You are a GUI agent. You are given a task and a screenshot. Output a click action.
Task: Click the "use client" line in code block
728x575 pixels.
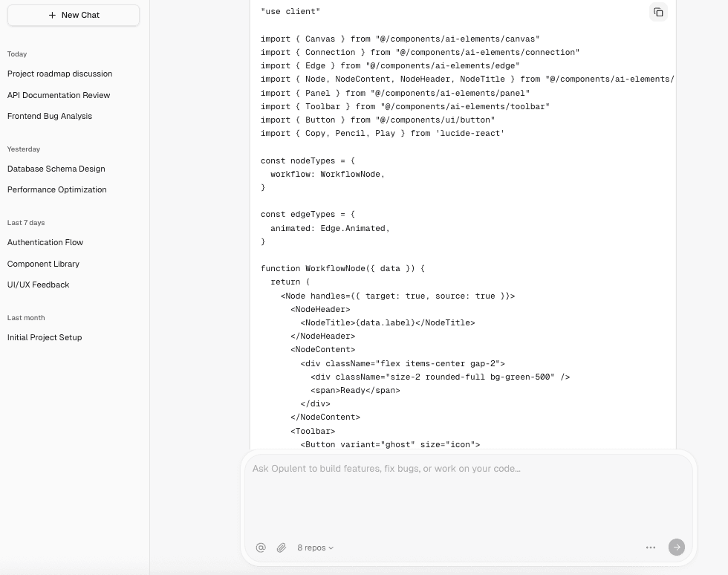(x=290, y=12)
